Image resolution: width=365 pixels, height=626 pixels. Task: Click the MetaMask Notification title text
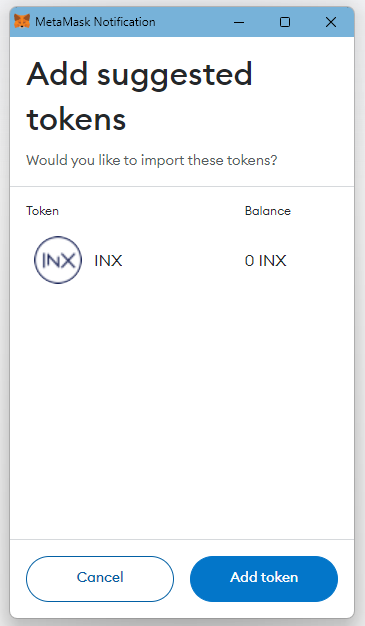tap(95, 22)
